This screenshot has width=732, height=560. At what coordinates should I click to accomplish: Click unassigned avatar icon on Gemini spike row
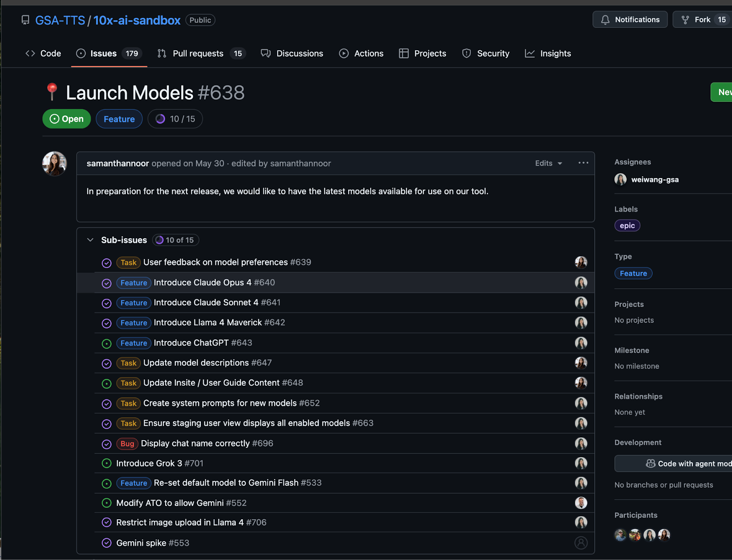(x=581, y=543)
